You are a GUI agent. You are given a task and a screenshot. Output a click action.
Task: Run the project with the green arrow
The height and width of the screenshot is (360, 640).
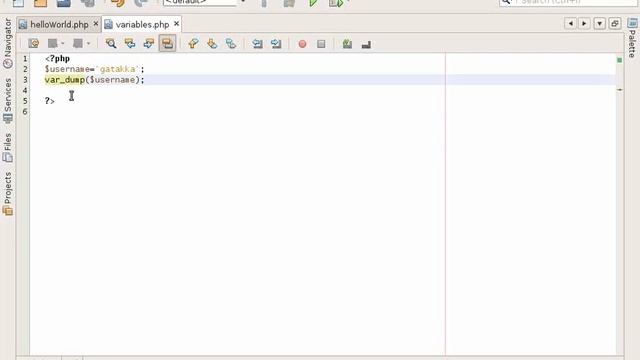click(313, 3)
